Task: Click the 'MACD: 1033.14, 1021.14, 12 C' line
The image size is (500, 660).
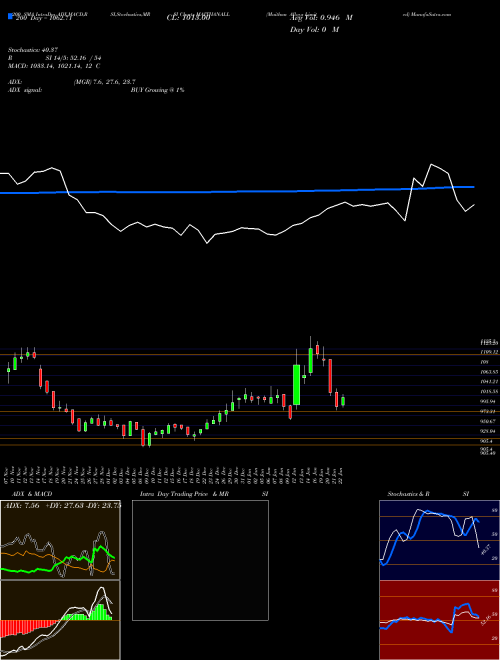Action: pos(54,66)
